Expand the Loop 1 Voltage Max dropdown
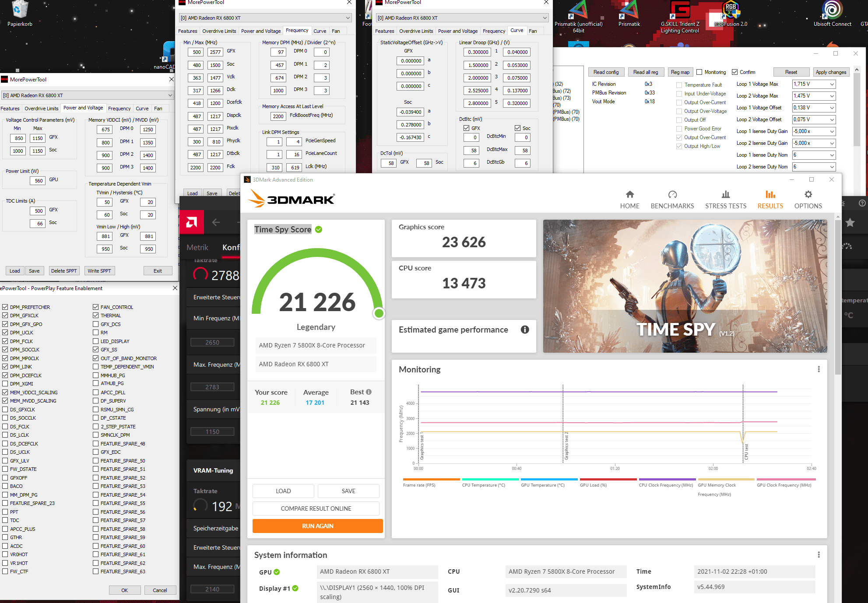 [x=831, y=84]
